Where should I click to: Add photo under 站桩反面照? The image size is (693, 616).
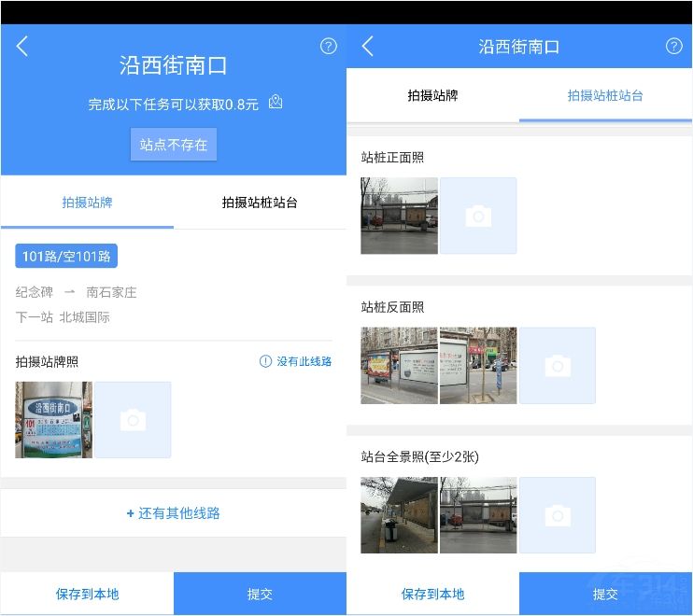coord(558,366)
